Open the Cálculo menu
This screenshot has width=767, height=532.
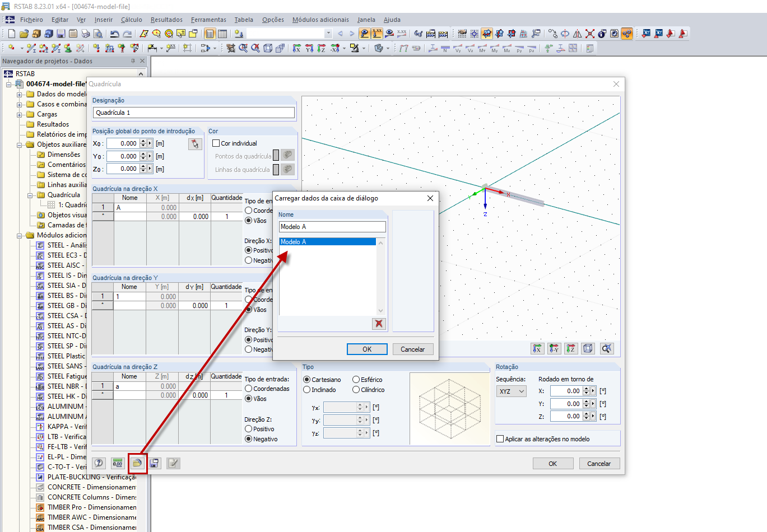coord(132,20)
